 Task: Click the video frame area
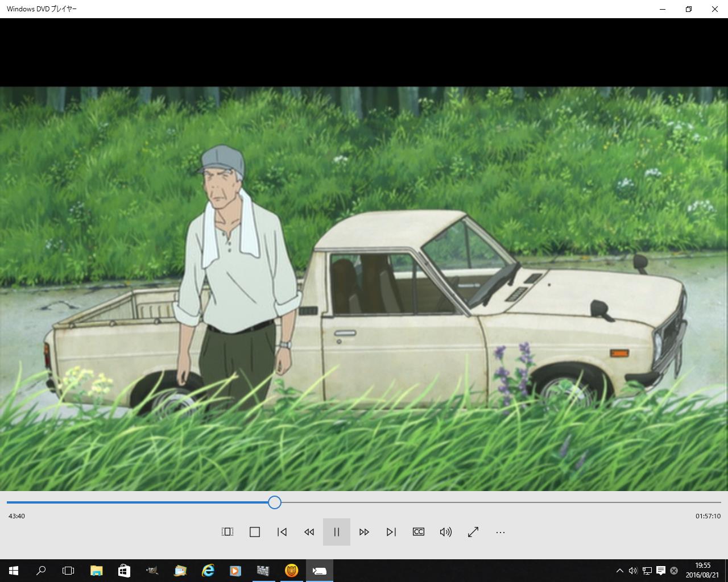(x=364, y=289)
